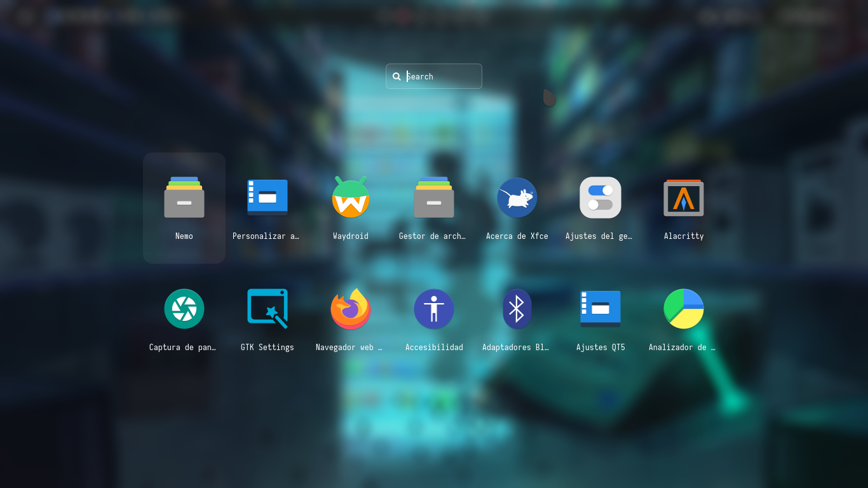Open Adaptadores Bluetooth icon

coord(517,309)
